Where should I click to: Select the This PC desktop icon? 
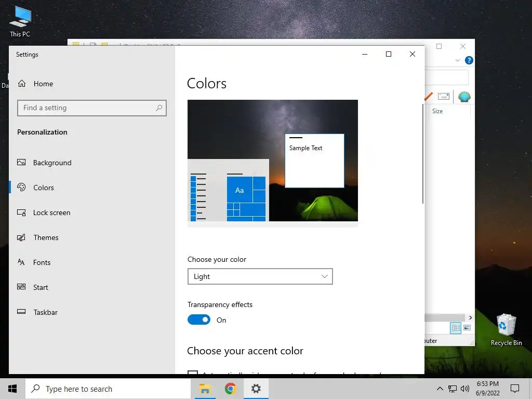pyautogui.click(x=20, y=21)
